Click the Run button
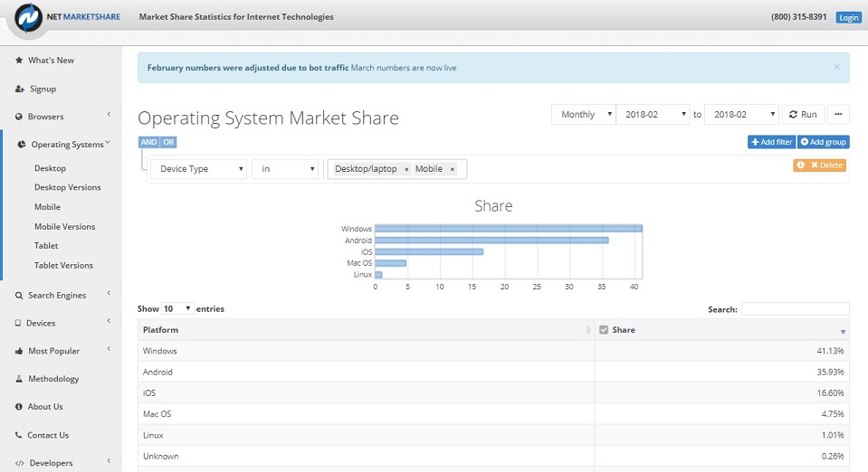Image resolution: width=868 pixels, height=472 pixels. (x=803, y=115)
